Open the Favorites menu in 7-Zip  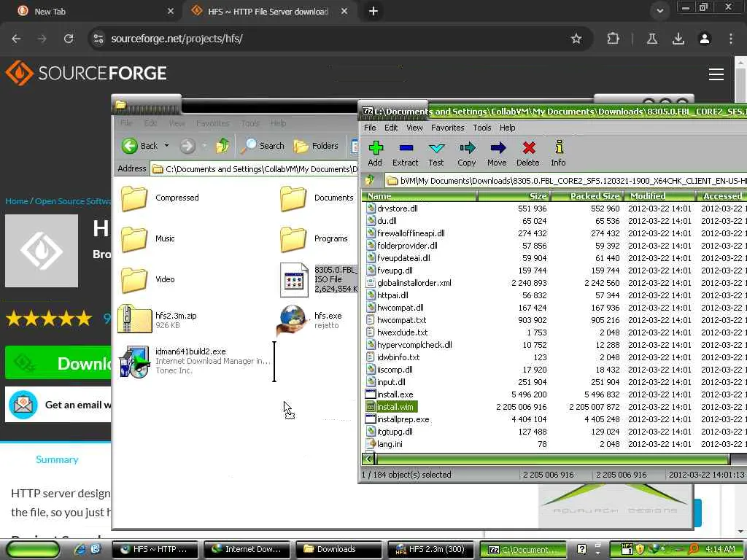448,128
